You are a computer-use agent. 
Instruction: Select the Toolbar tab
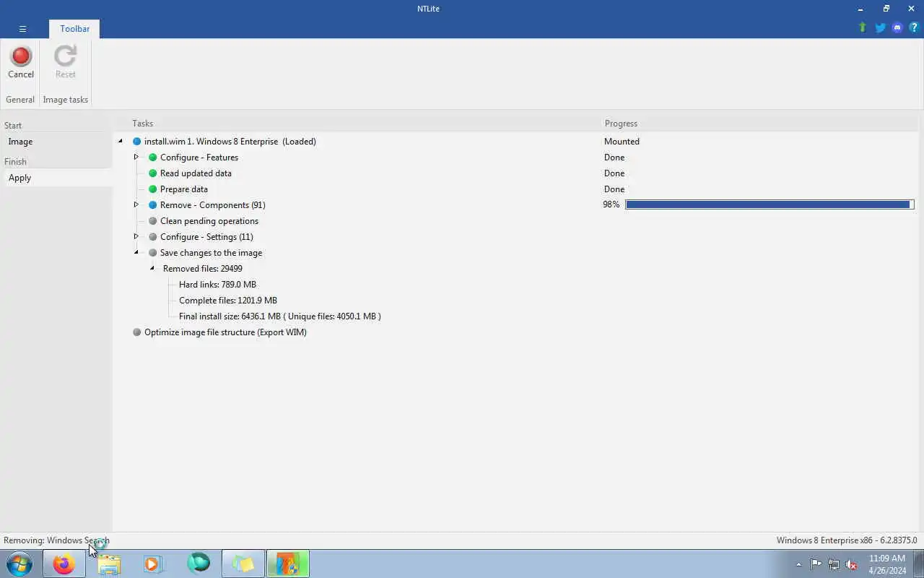pyautogui.click(x=74, y=29)
